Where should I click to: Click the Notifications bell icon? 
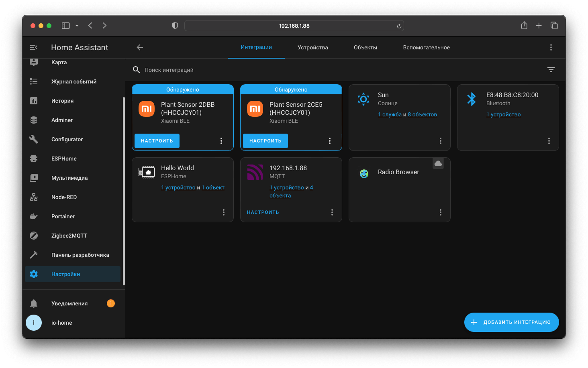tap(34, 303)
